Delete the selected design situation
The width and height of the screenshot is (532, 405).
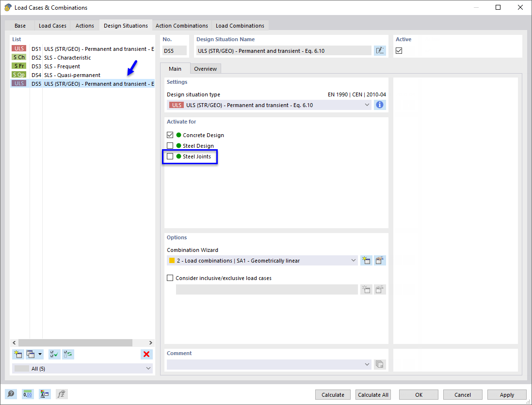click(146, 354)
